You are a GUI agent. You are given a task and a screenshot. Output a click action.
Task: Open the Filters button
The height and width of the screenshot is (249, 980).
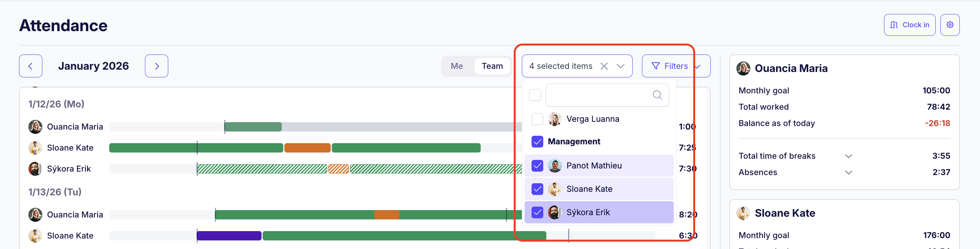[x=675, y=66]
